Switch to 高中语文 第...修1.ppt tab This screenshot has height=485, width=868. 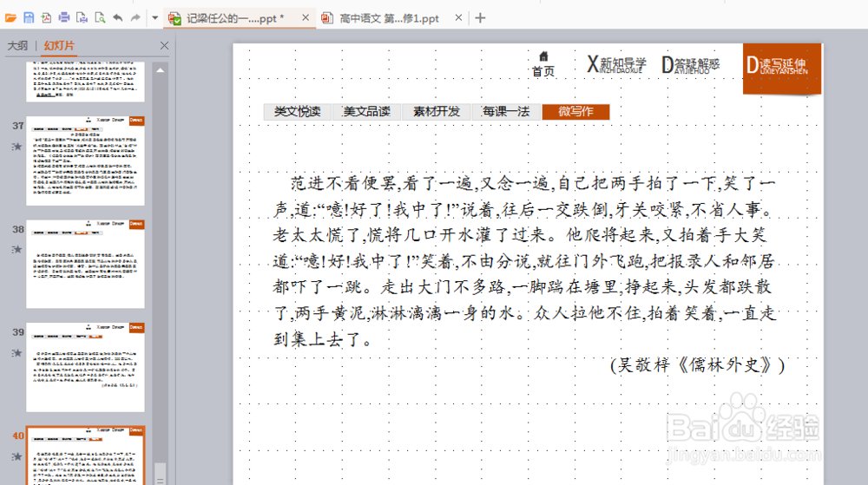tap(387, 18)
